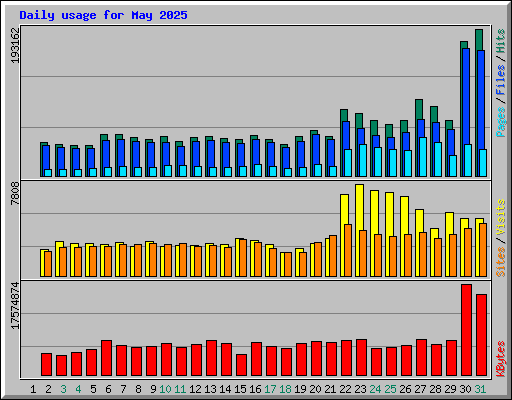The image size is (512, 400).
Task: Click the 193162 hits axis value
Action: coord(15,45)
